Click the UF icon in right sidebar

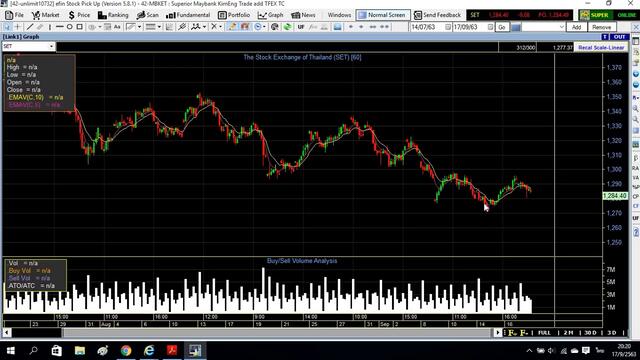(x=636, y=218)
